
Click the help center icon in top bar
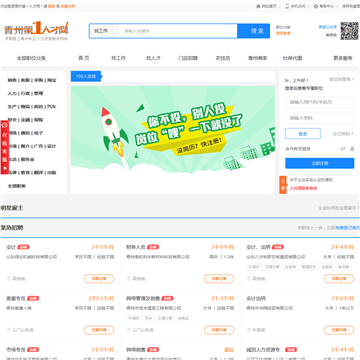click(x=316, y=6)
